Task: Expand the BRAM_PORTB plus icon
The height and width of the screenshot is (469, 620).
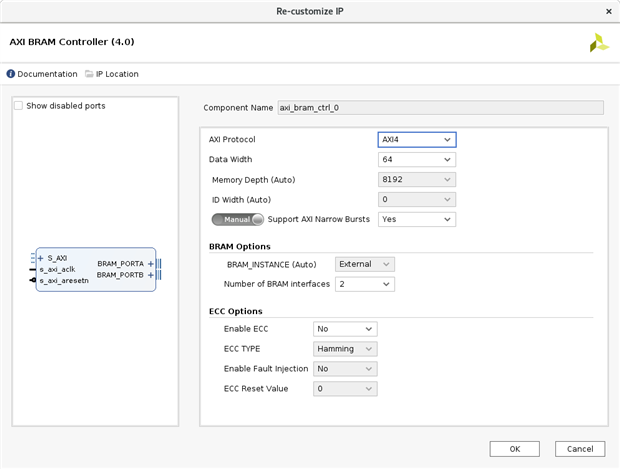Action: point(150,274)
